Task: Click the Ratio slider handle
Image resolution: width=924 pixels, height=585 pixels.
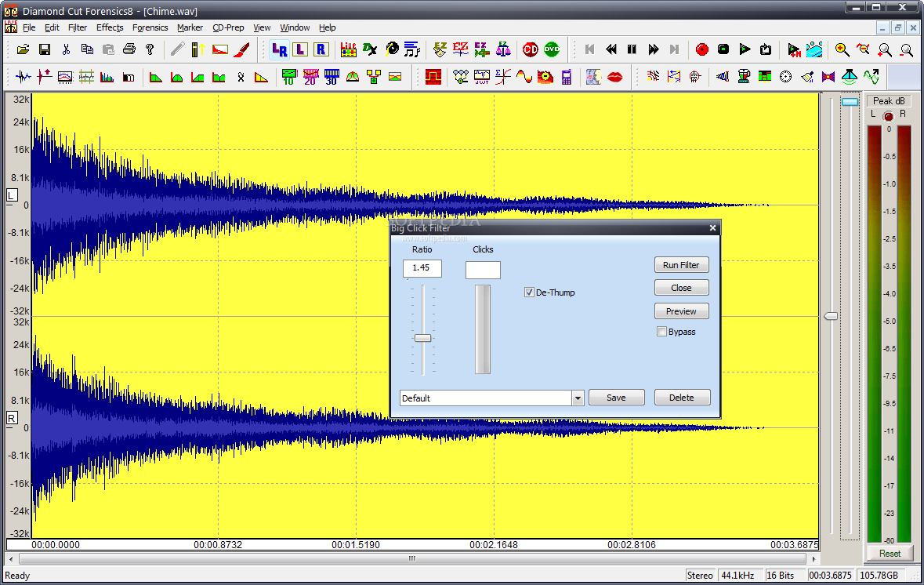Action: tap(422, 338)
